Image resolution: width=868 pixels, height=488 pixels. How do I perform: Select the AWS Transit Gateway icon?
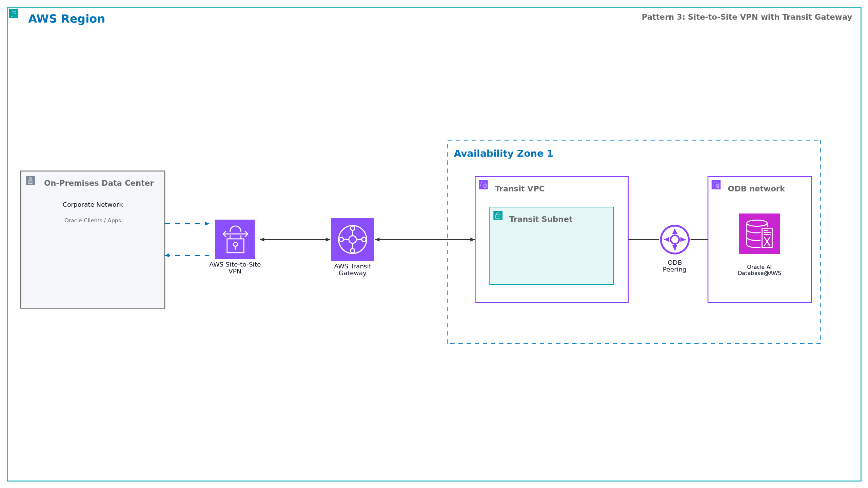click(x=353, y=239)
